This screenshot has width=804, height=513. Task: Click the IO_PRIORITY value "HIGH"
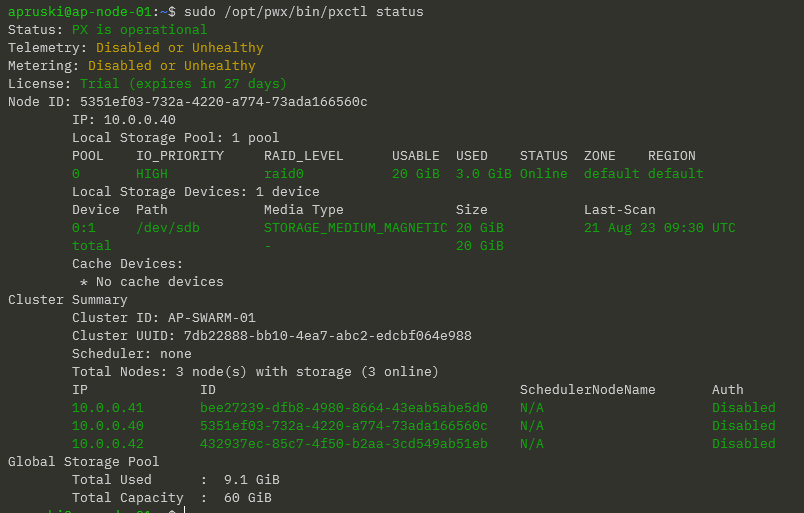click(x=152, y=174)
